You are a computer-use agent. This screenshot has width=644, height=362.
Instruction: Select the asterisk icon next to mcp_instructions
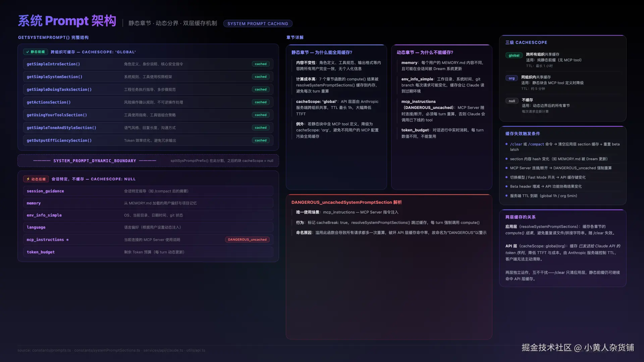click(68, 240)
